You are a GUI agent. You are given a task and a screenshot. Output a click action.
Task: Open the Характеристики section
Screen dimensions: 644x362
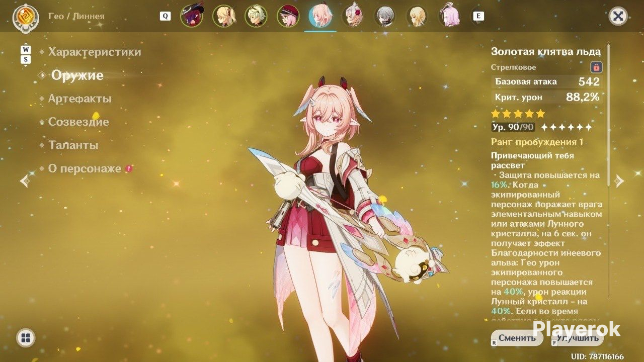tap(95, 52)
